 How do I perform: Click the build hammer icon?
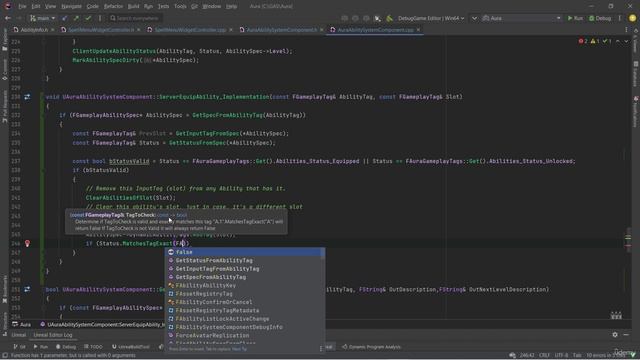(x=389, y=18)
